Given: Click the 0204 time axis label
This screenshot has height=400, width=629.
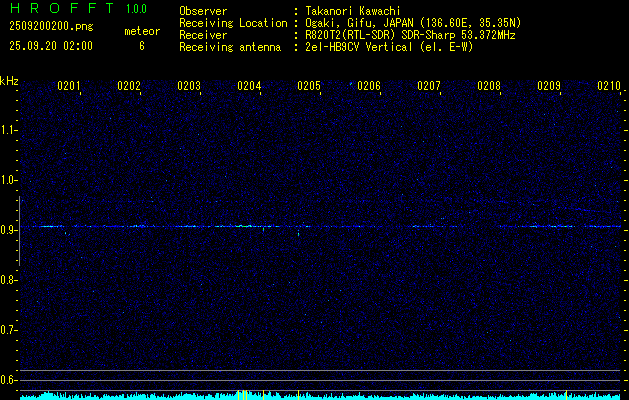Looking at the screenshot, I should coord(249,86).
